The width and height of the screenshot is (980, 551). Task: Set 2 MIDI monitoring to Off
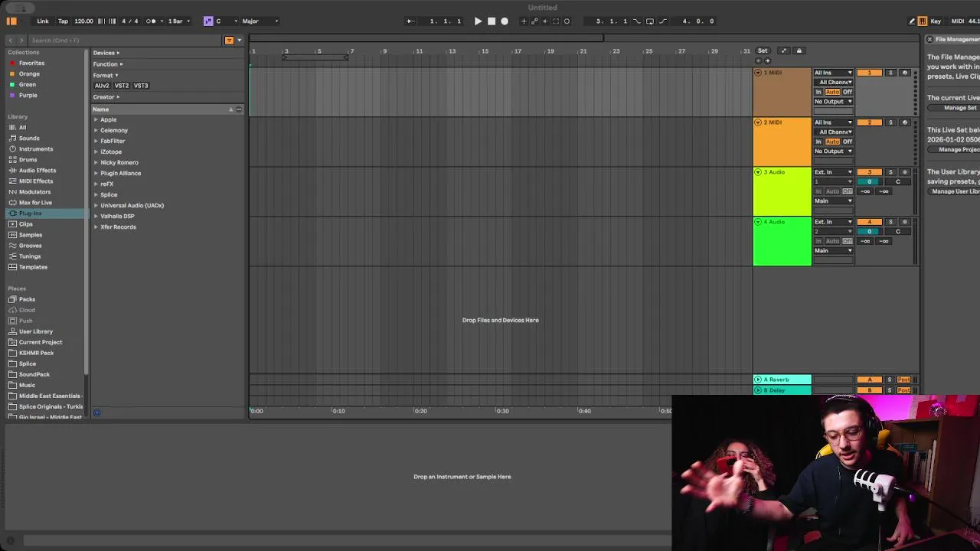click(x=848, y=142)
